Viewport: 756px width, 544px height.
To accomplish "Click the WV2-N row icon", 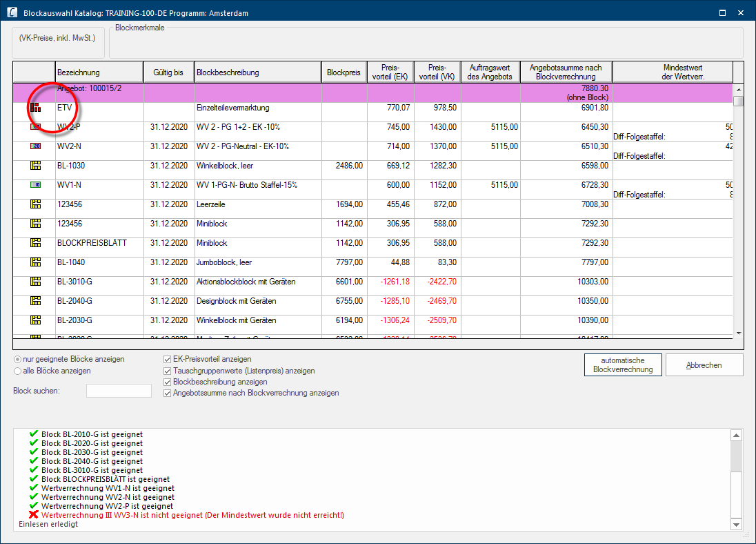I will point(35,146).
